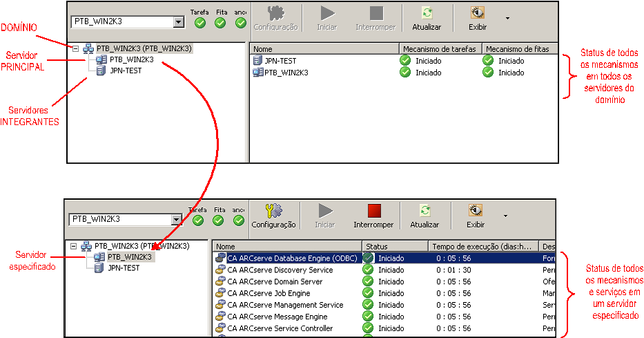Collapse PTB_WIN2K3 domain tree in lower window
Screen dimensions: 644x338
74,246
